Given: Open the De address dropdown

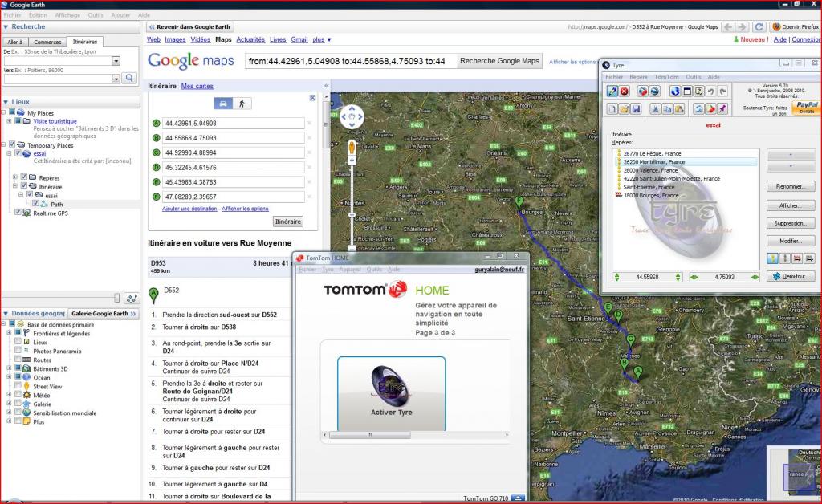Looking at the screenshot, I should pos(116,61).
